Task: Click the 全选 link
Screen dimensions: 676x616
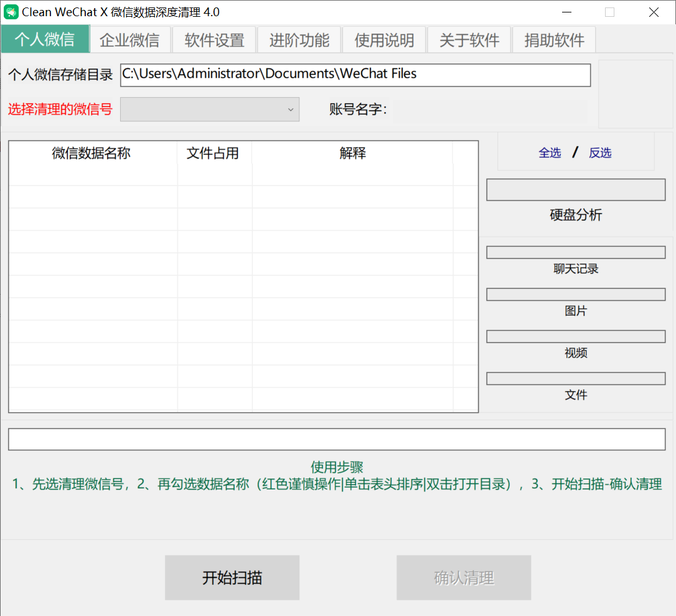Action: [550, 153]
